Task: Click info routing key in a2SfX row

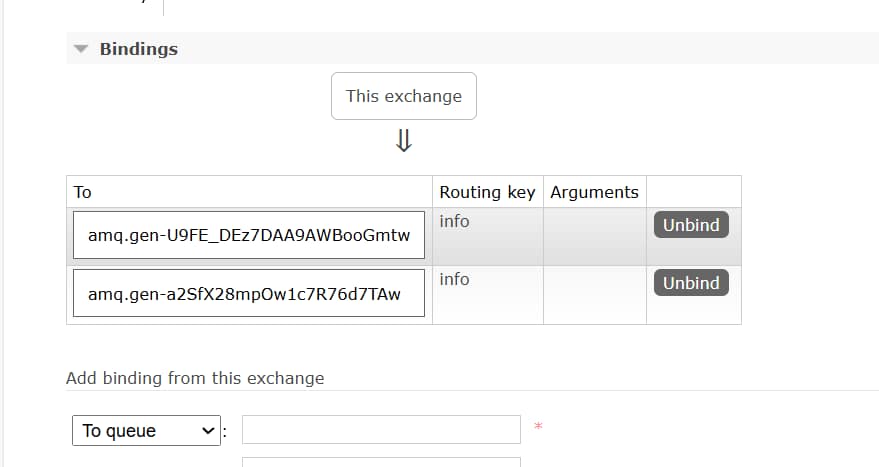Action: click(454, 279)
